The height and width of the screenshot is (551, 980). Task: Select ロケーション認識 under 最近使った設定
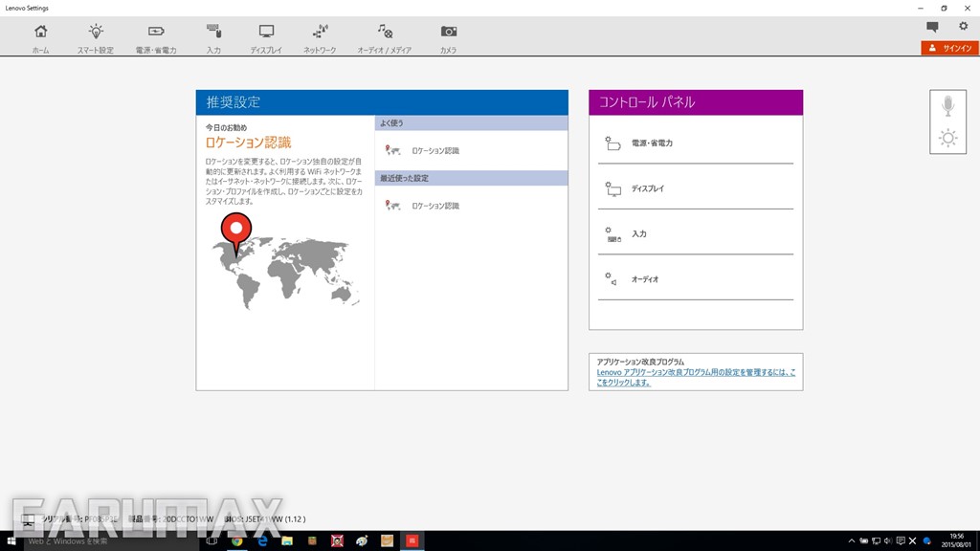click(434, 206)
